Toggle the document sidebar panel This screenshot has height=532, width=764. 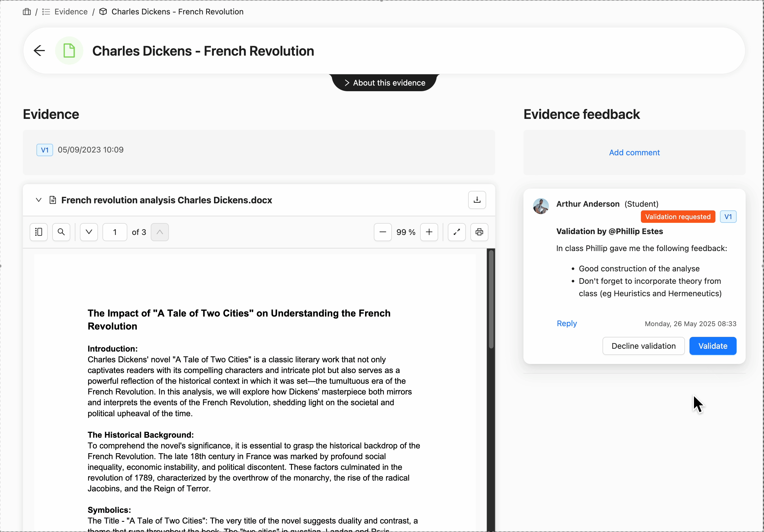39,232
